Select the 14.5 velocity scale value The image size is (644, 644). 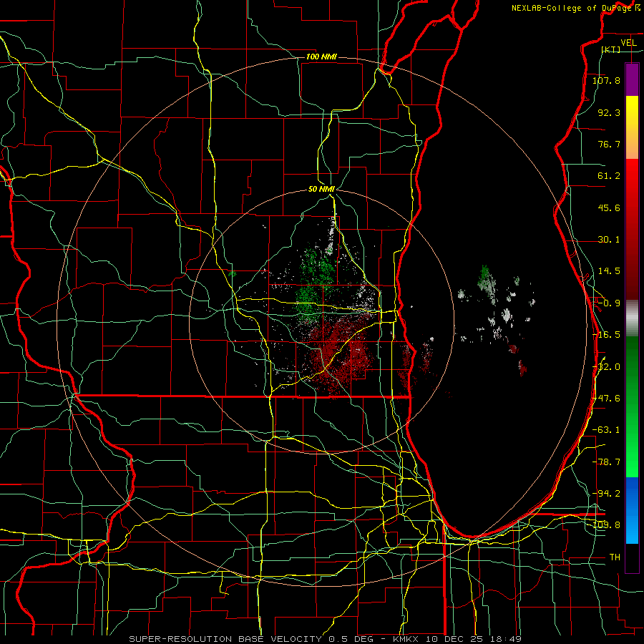[x=609, y=271]
